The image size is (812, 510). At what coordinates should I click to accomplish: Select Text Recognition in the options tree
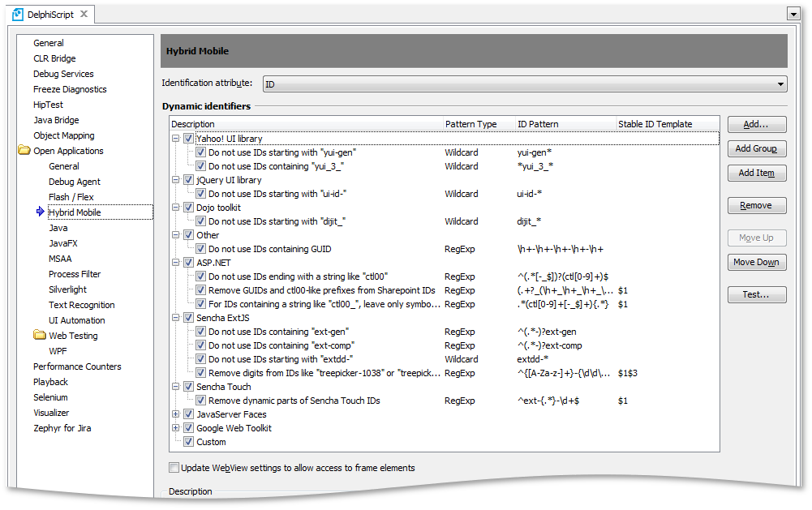coord(81,305)
